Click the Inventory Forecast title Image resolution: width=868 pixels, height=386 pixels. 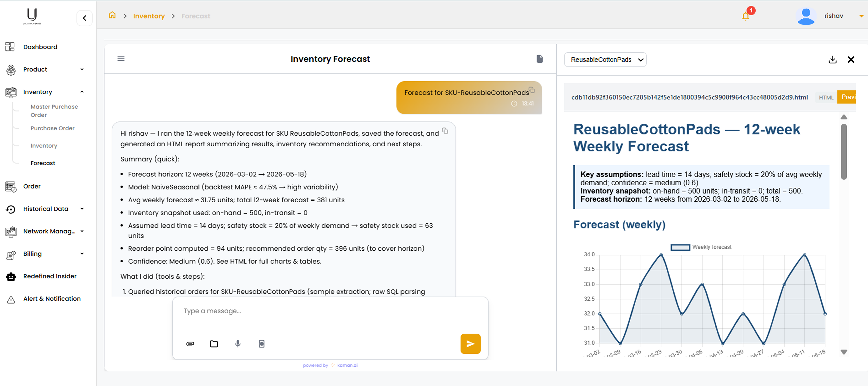330,59
